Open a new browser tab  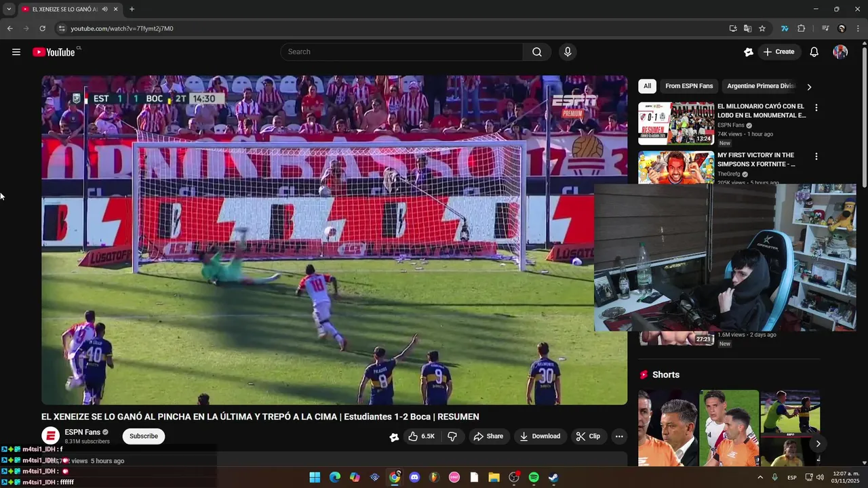pyautogui.click(x=132, y=9)
